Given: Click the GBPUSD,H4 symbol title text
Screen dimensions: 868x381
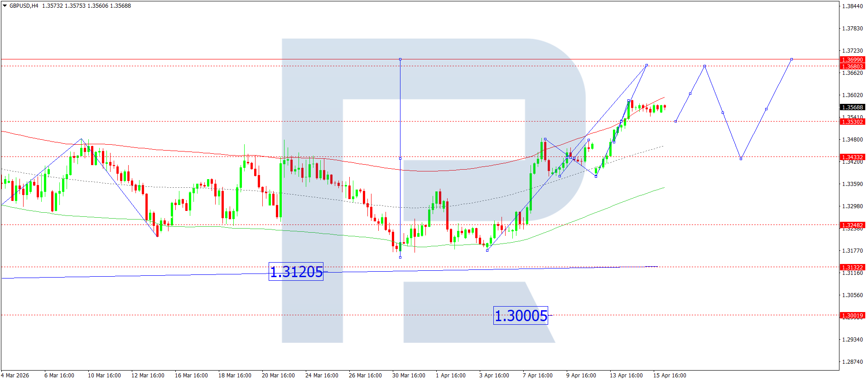Looking at the screenshot, I should (24, 6).
